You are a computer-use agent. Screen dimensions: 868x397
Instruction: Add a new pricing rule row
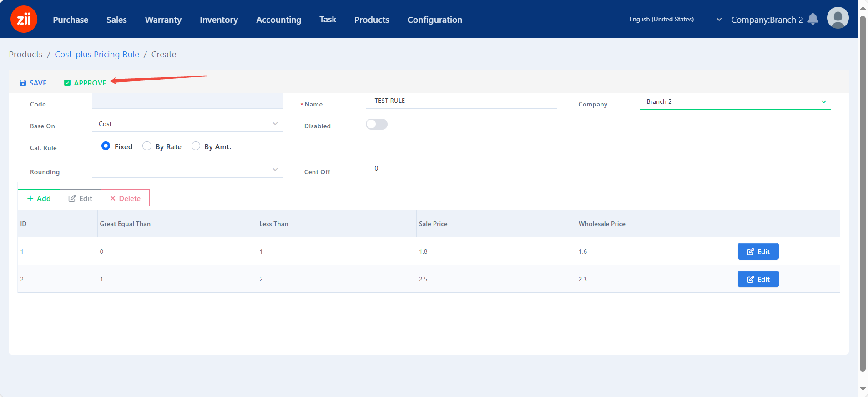click(x=39, y=198)
